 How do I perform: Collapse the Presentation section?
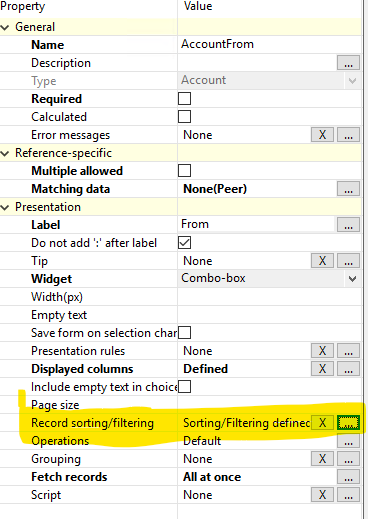(x=5, y=207)
